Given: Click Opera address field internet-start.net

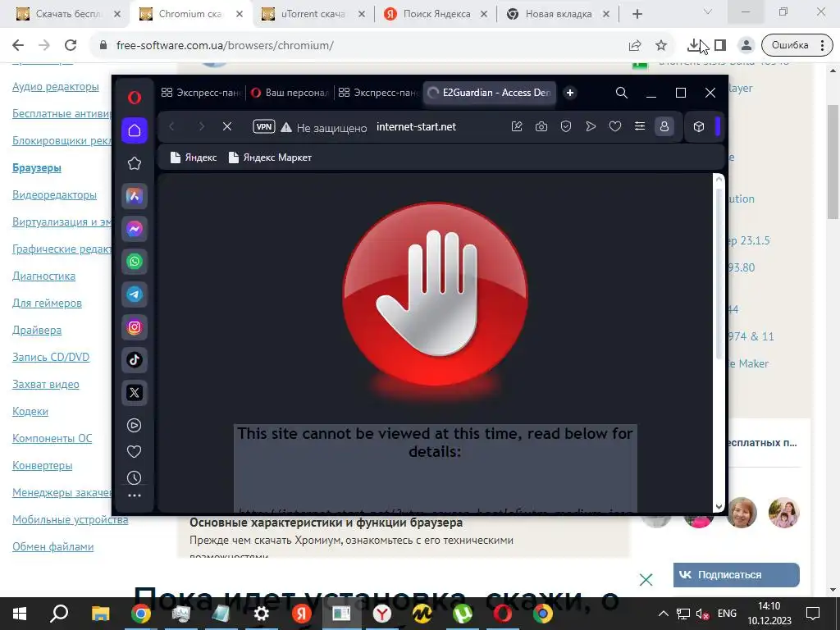Looking at the screenshot, I should pos(416,127).
